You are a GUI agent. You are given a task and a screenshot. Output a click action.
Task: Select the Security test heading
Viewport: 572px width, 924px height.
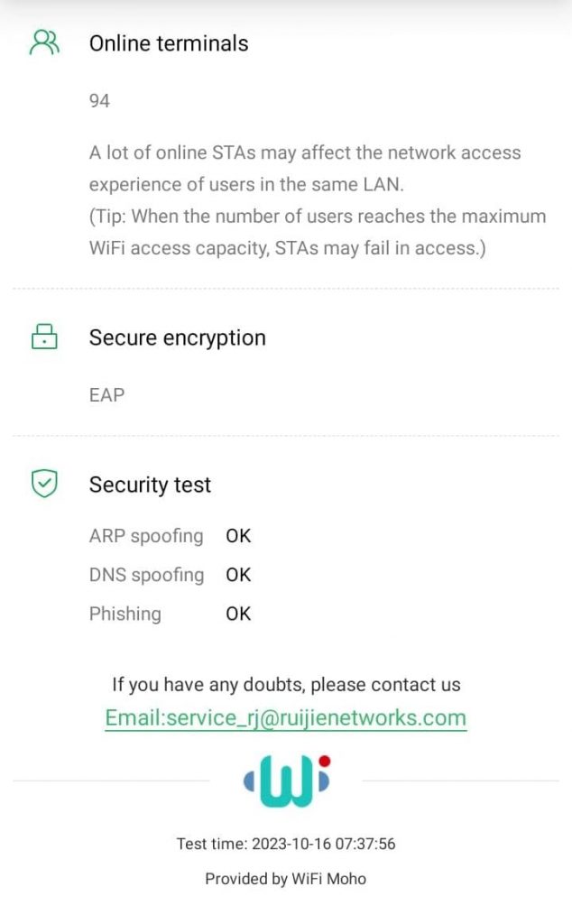(150, 485)
